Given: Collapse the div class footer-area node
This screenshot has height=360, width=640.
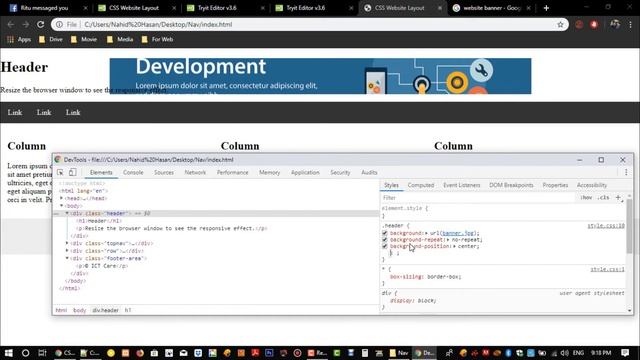Looking at the screenshot, I should [x=67, y=258].
